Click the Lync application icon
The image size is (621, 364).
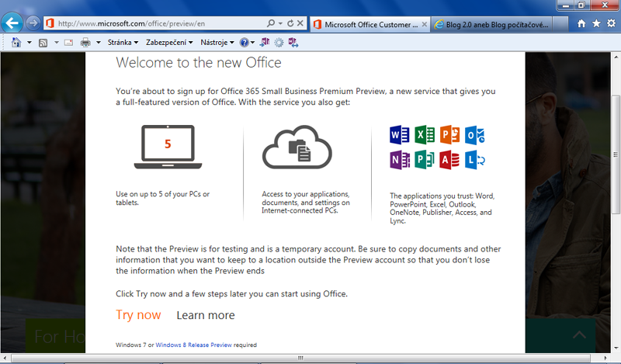[474, 160]
